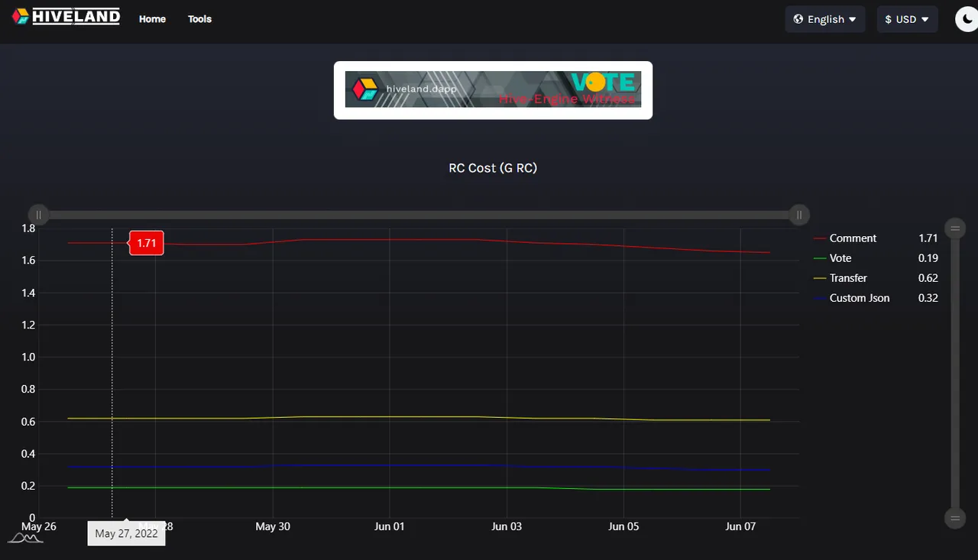Go to the Home menu
978x560 pixels.
click(x=152, y=19)
